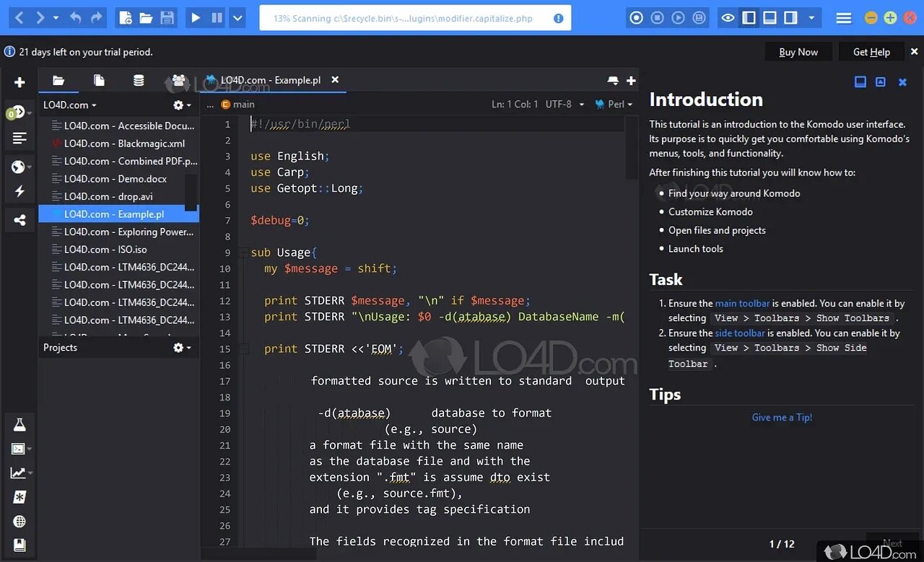Toggle the right pane visibility
924x562 pixels.
point(791,18)
